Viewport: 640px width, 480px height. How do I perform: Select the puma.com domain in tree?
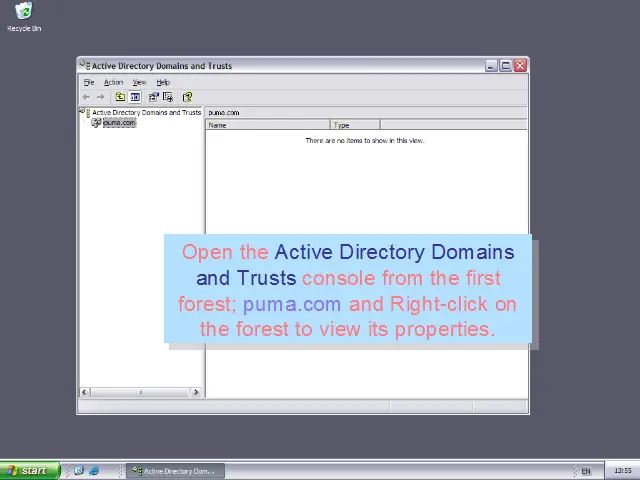[x=119, y=122]
